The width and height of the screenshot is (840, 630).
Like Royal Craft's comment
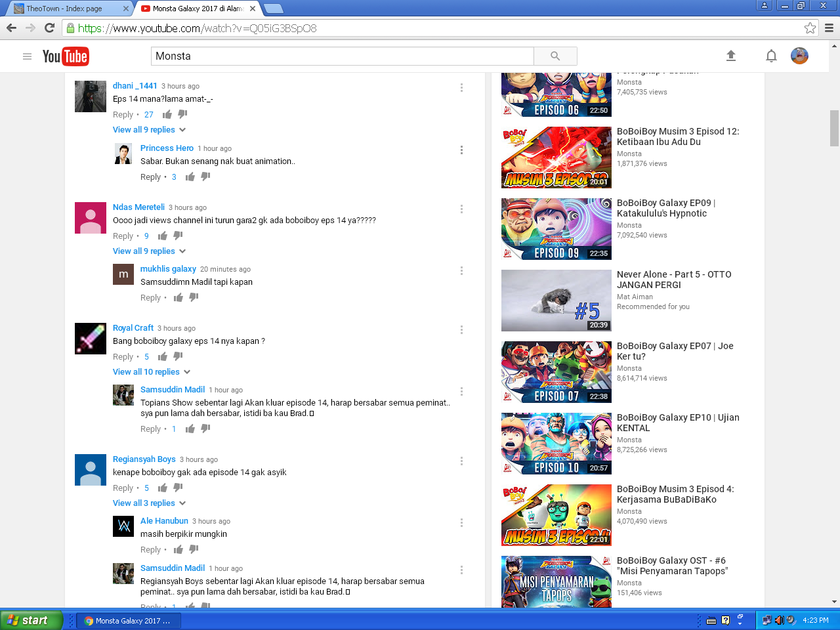pyautogui.click(x=163, y=356)
